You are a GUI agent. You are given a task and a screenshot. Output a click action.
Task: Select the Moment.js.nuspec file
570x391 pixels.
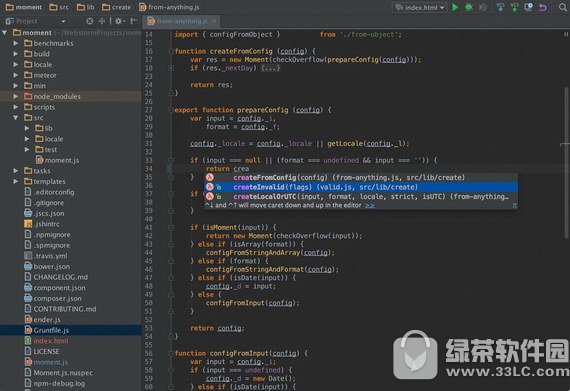pyautogui.click(x=59, y=373)
